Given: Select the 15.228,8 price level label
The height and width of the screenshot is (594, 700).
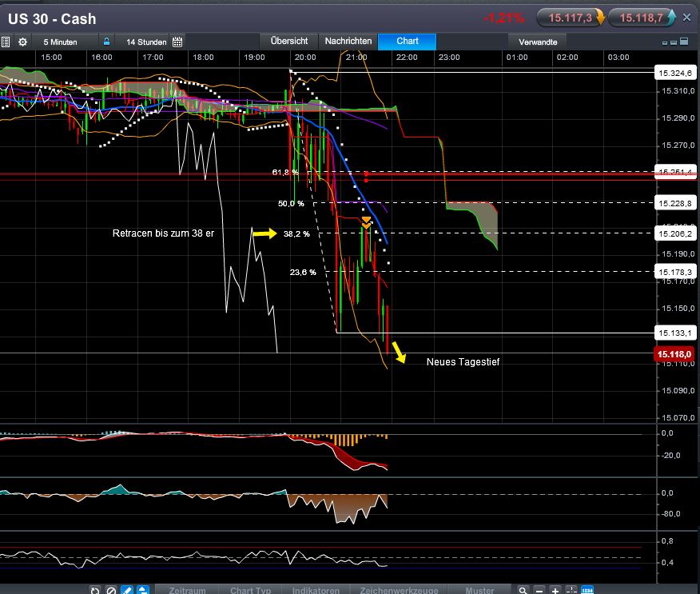Looking at the screenshot, I should (675, 203).
